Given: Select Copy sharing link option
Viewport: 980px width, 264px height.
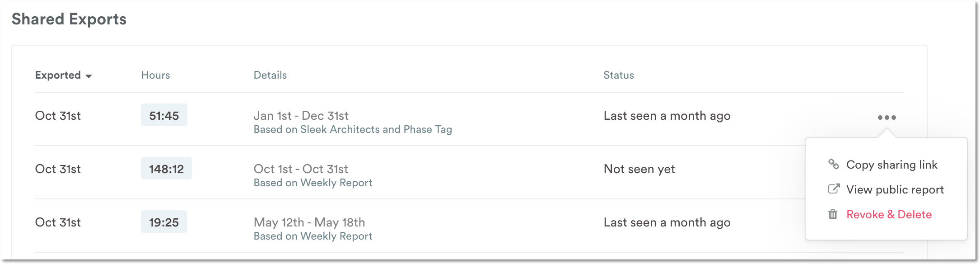Looking at the screenshot, I should [x=891, y=165].
